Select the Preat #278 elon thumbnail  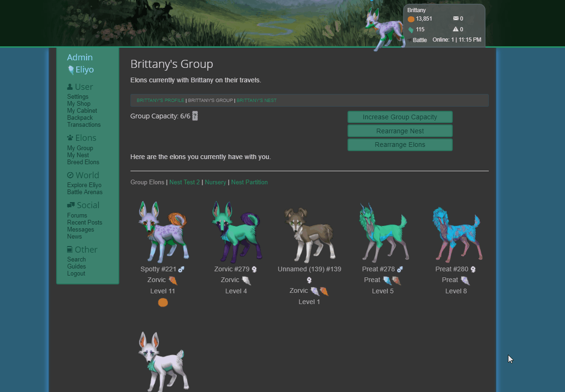coord(383,232)
